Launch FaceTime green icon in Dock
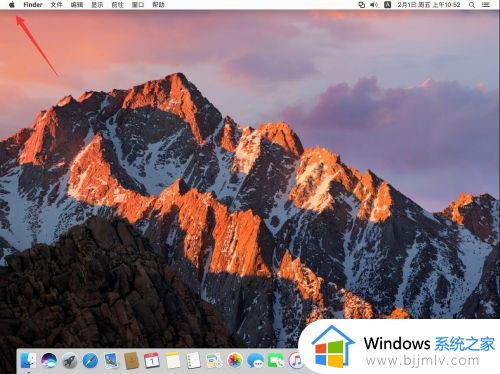500x374 pixels. pos(276,361)
